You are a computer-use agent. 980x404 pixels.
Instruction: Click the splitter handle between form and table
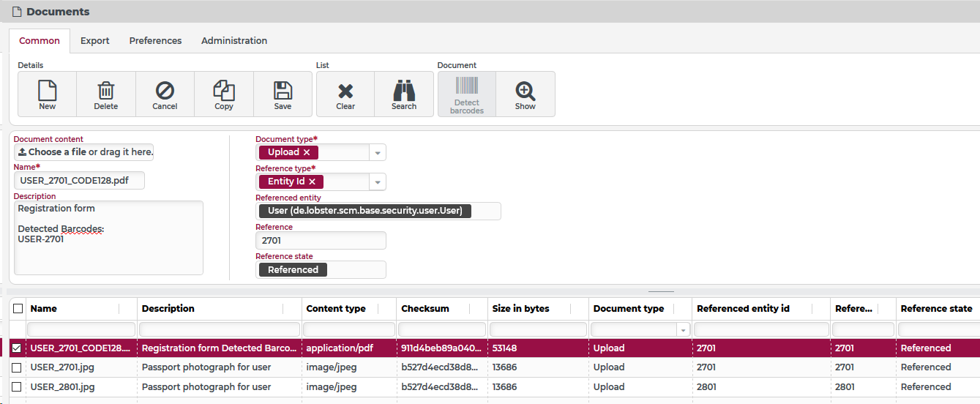pos(662,291)
